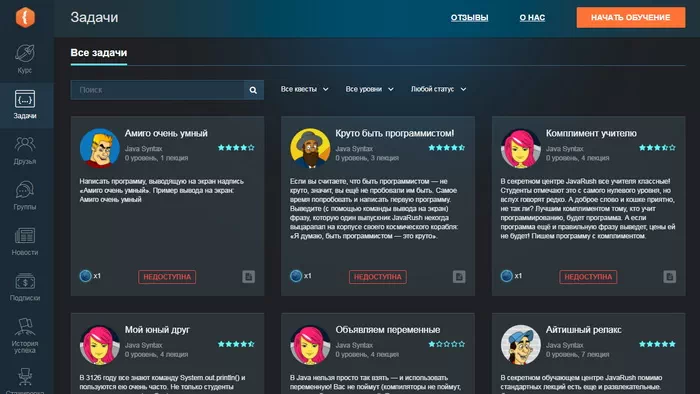The image size is (700, 394).
Task: Click the orange JavaRush logo
Action: pyautogui.click(x=25, y=17)
